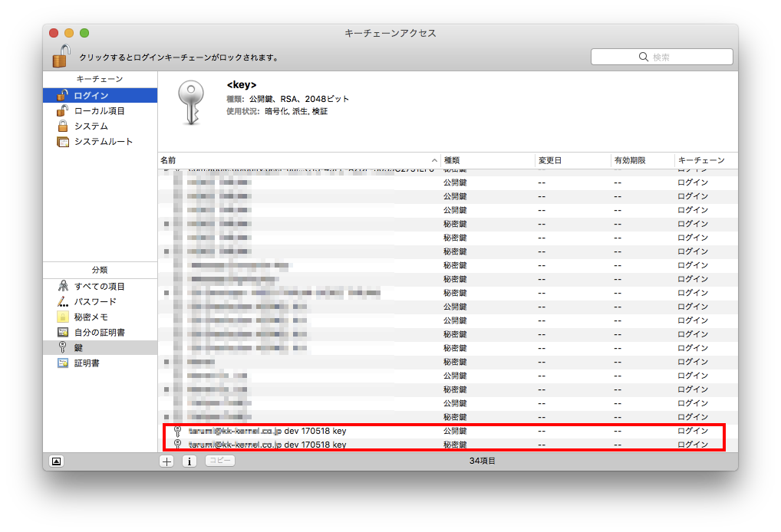Screen dimensions: 781x532
Task: Select the ローカル項目 keychain
Action: (99, 111)
